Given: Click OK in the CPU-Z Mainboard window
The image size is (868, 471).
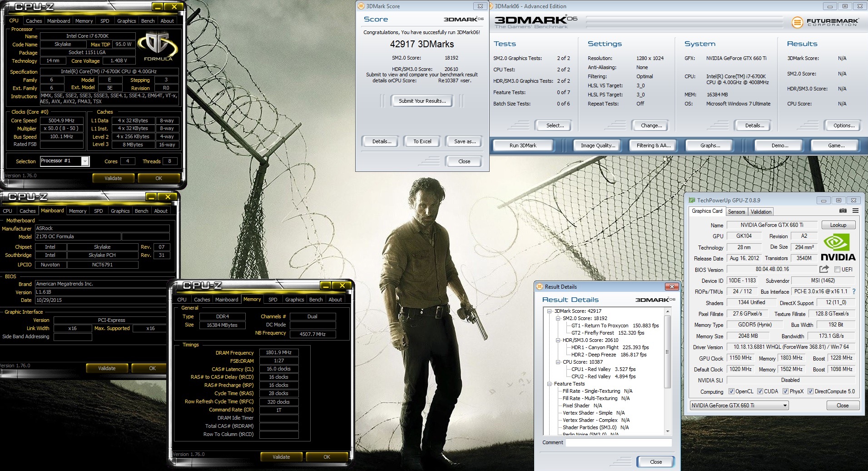Looking at the screenshot, I should [x=152, y=368].
